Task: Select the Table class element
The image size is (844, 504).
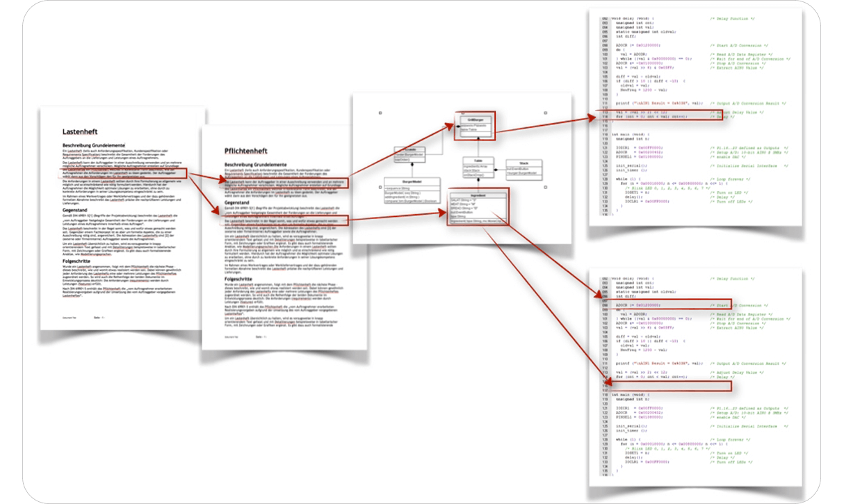Action: [478, 168]
